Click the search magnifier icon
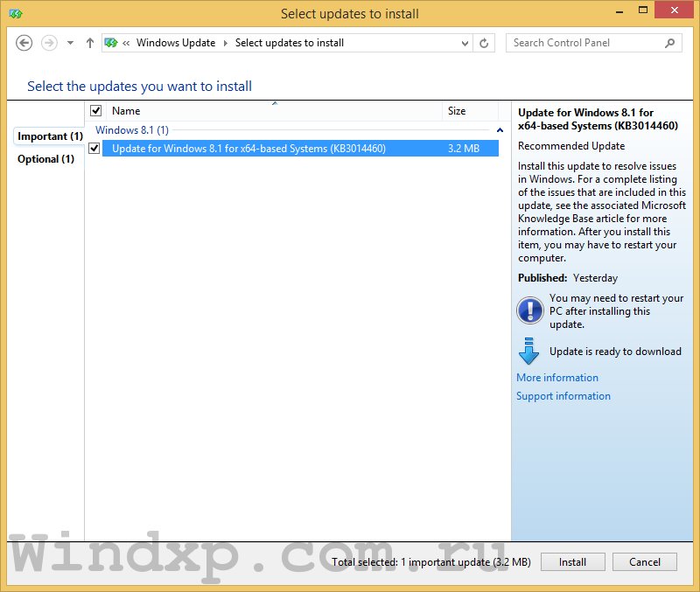The image size is (700, 592). [x=669, y=43]
